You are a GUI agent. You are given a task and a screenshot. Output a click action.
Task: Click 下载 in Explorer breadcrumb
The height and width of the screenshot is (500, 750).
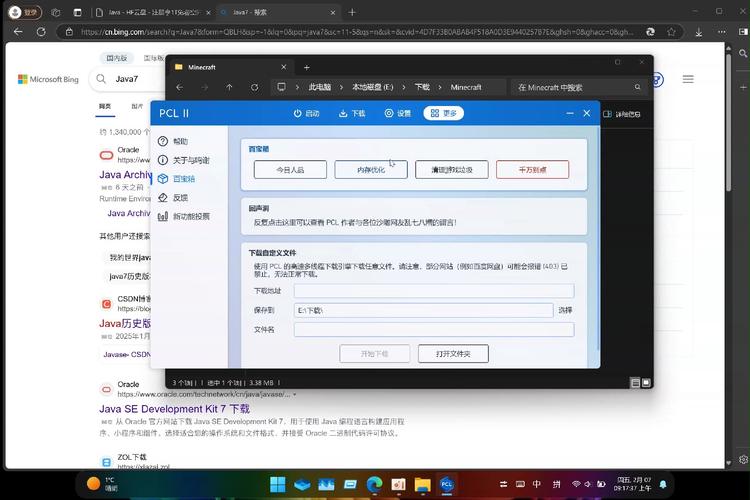coord(422,87)
